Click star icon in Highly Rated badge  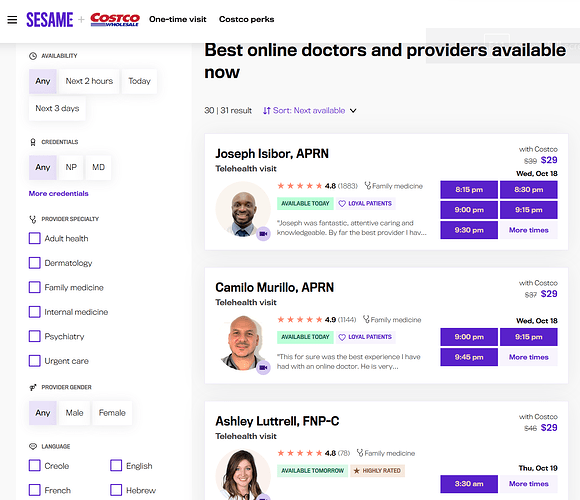[357, 471]
